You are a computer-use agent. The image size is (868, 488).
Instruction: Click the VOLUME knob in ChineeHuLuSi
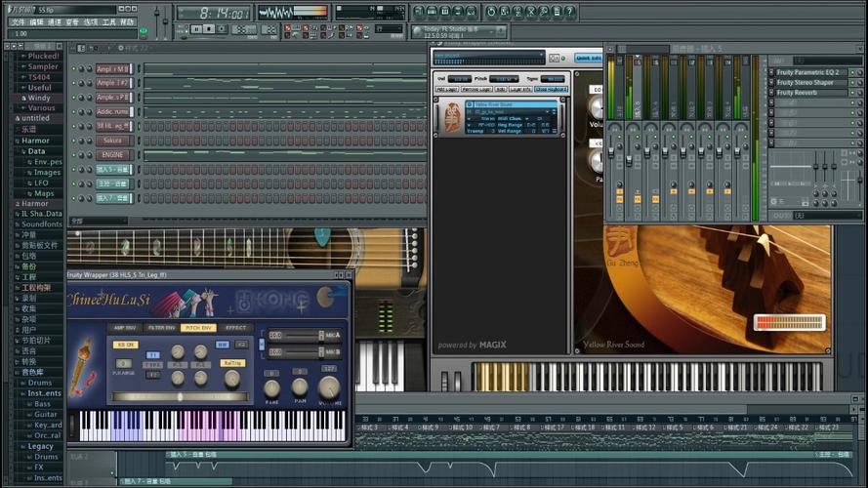tap(329, 386)
